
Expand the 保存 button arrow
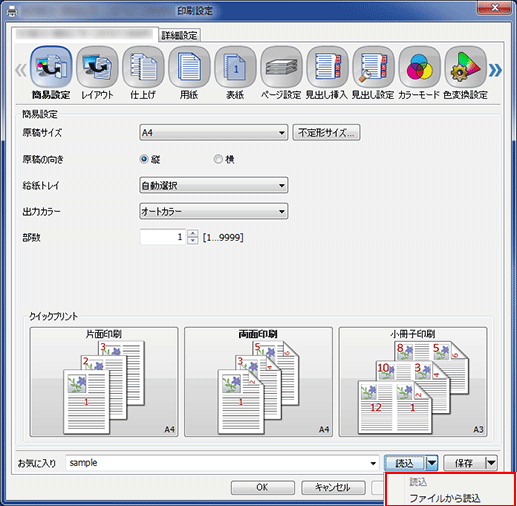492,463
